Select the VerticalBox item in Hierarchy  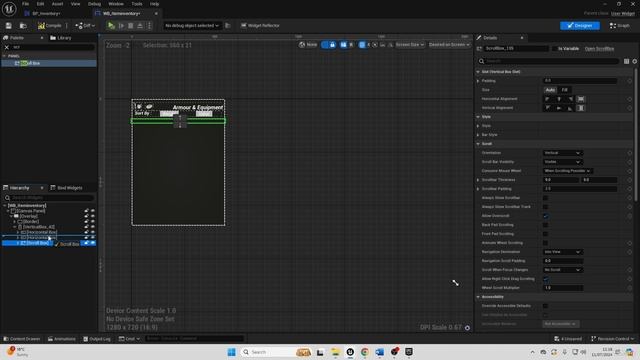[39, 227]
